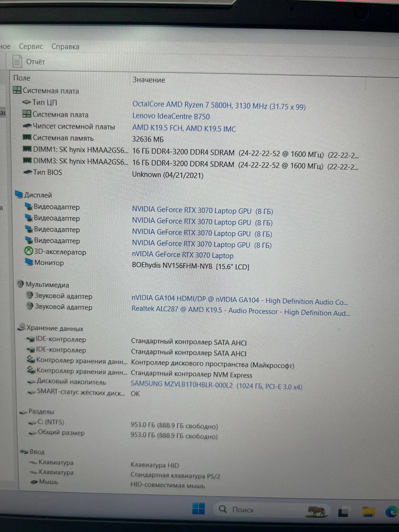This screenshot has height=532, width=399.
Task: Click the NVM Express controller row icon
Action: [x=31, y=370]
